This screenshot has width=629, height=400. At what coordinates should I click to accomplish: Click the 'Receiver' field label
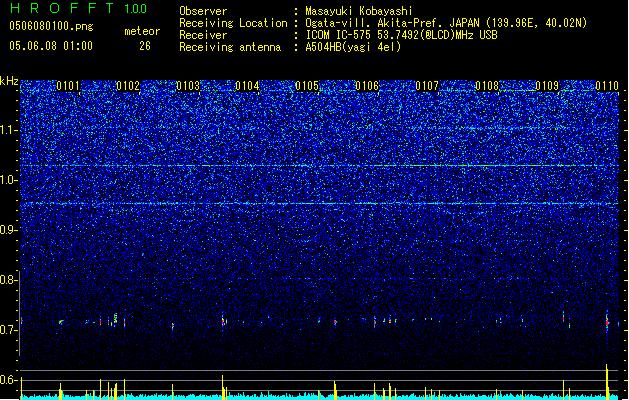(x=203, y=35)
